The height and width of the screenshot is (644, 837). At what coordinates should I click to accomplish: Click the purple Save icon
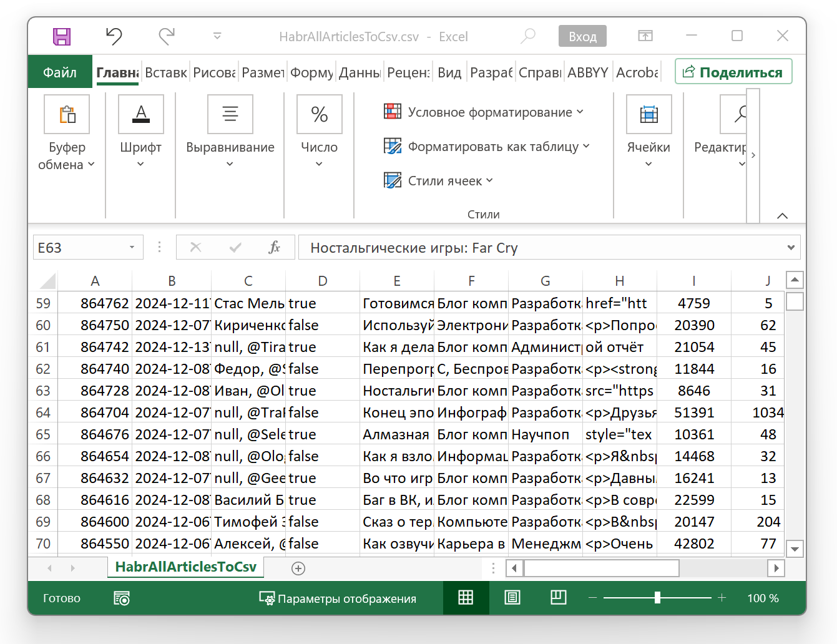[x=62, y=37]
